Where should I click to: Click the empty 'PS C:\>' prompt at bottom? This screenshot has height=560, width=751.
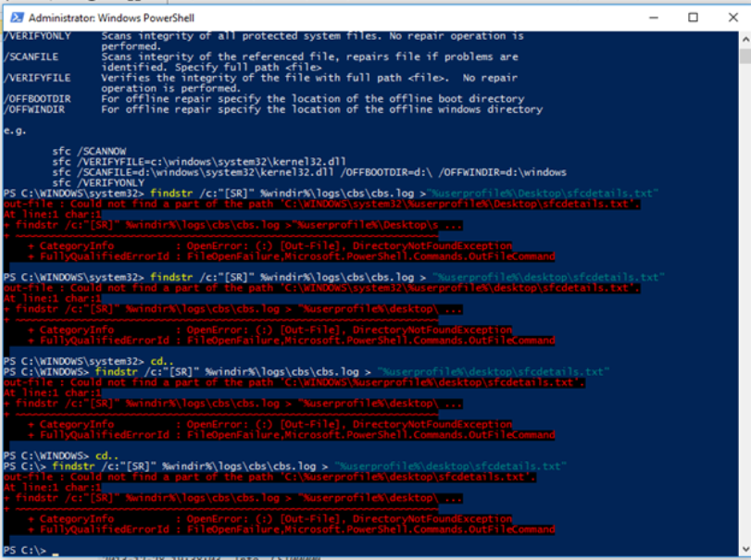click(x=24, y=551)
